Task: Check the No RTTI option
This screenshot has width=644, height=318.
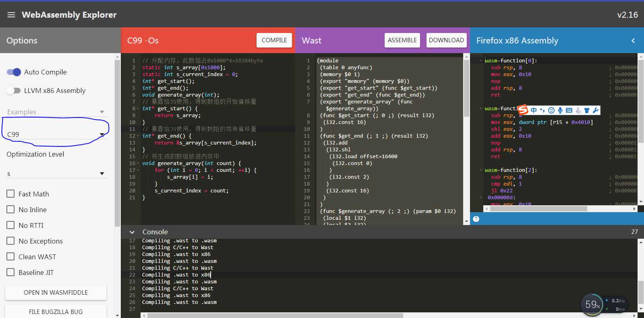Action: (11, 225)
